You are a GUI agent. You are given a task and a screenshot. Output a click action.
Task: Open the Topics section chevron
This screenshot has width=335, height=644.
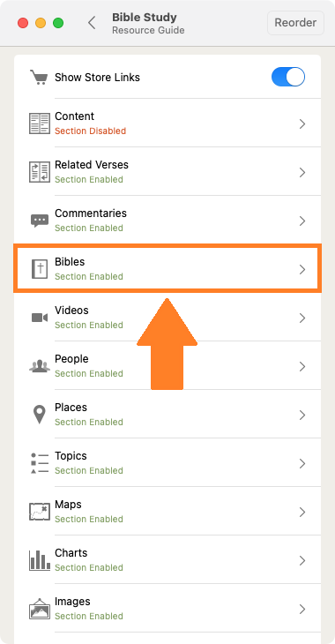[302, 464]
